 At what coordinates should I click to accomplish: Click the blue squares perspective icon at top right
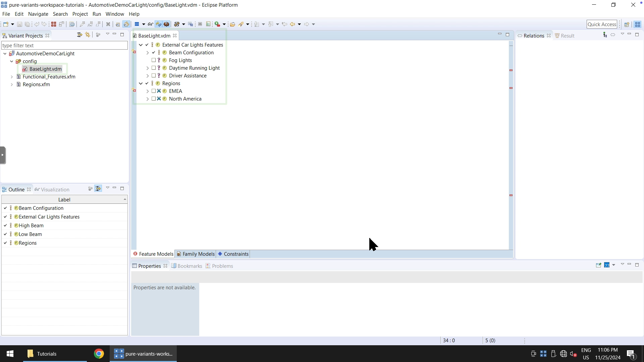(x=638, y=24)
